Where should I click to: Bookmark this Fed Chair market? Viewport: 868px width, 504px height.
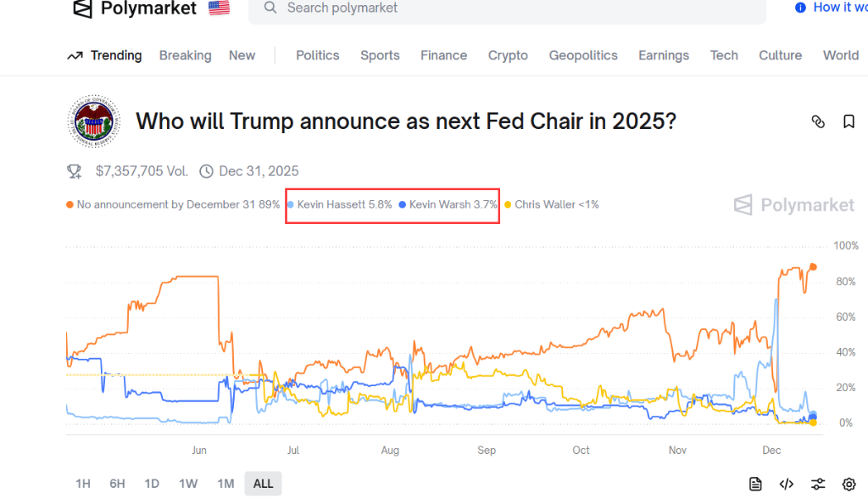point(849,121)
